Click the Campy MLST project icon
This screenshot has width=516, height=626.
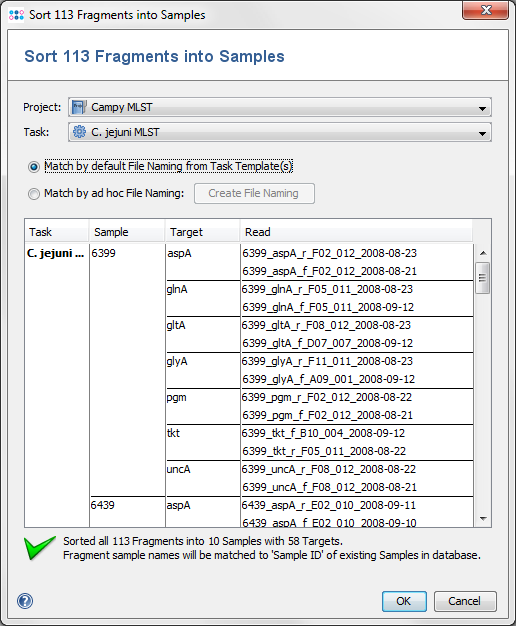79,107
